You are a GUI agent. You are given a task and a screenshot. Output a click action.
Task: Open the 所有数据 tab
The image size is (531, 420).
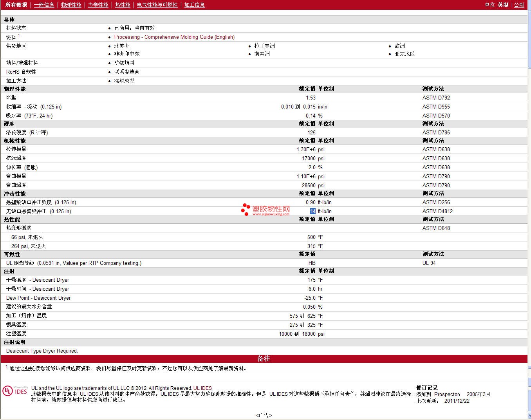(x=16, y=5)
